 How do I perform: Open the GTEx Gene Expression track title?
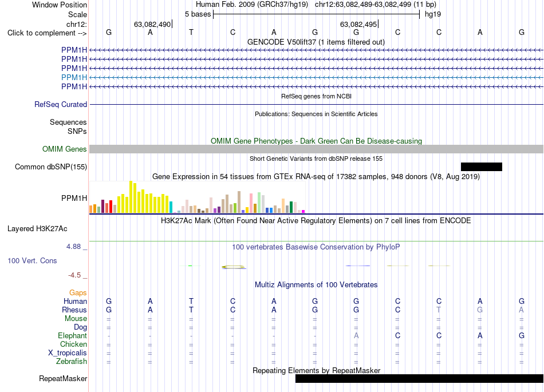(x=316, y=176)
